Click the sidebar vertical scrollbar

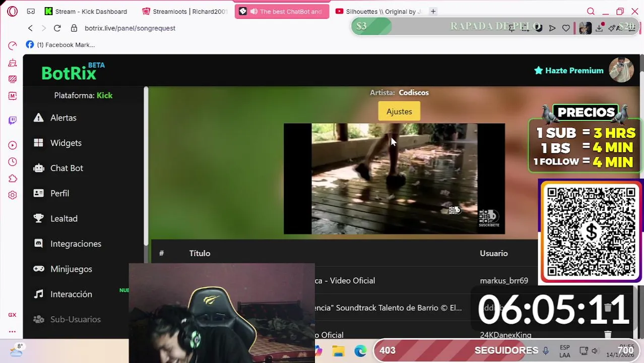[x=146, y=166]
